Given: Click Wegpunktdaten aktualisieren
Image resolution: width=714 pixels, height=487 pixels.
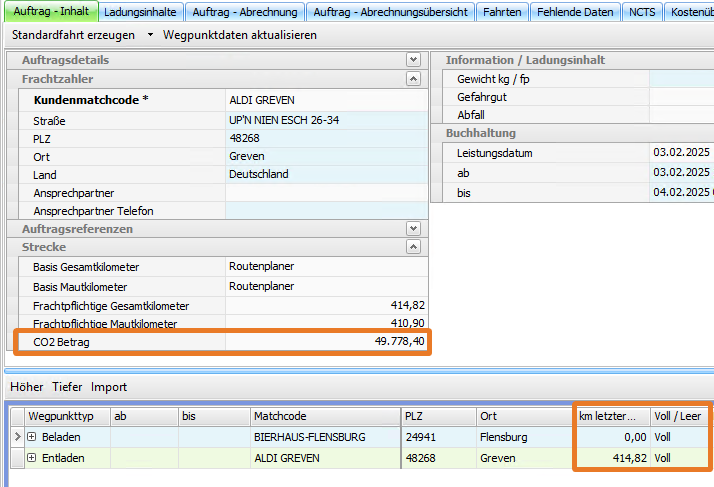Looking at the screenshot, I should [x=239, y=35].
